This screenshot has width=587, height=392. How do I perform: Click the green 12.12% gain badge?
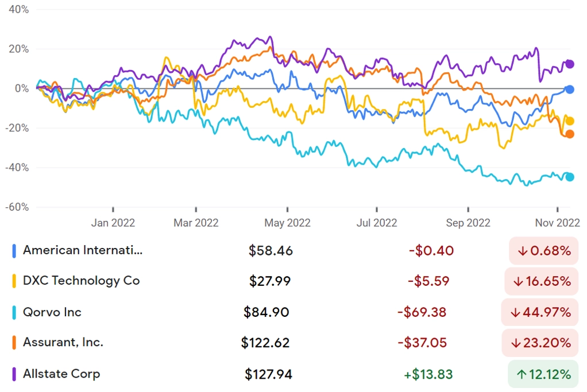pyautogui.click(x=543, y=374)
